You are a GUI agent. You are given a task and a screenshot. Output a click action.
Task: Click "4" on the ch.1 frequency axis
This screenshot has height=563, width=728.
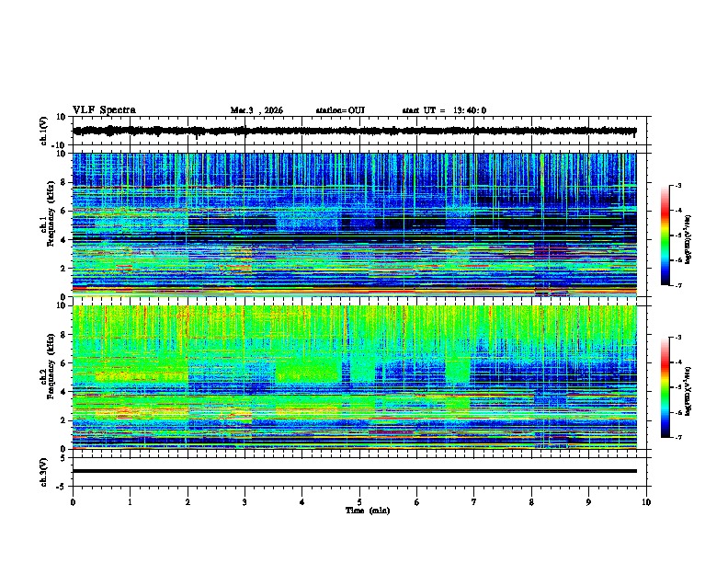63,240
